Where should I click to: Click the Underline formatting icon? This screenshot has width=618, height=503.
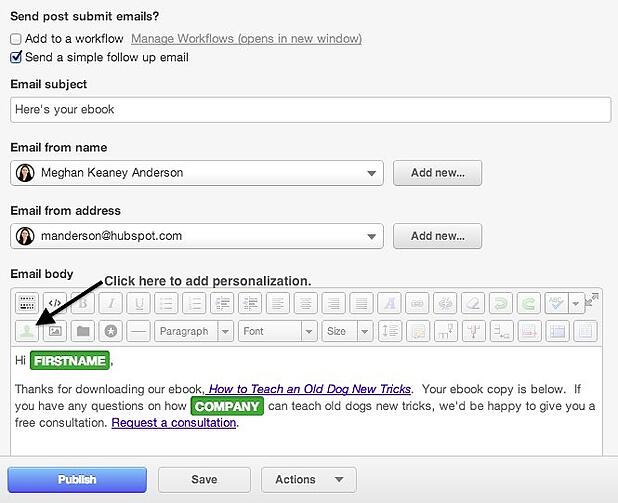(x=139, y=303)
